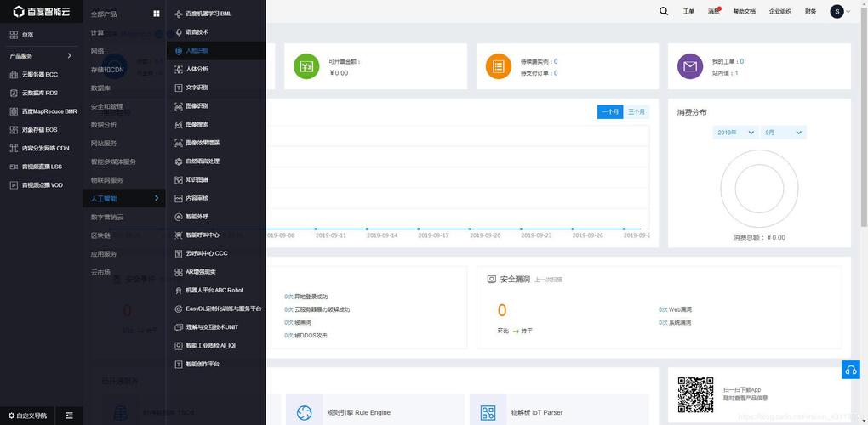
Task: Click the app download QR code
Action: [x=696, y=395]
